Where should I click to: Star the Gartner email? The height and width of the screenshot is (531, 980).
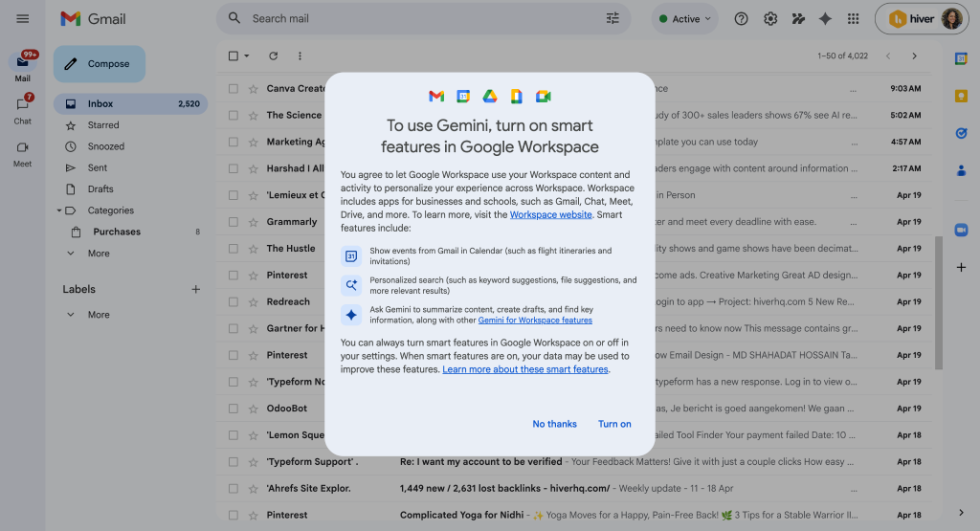pyautogui.click(x=253, y=328)
